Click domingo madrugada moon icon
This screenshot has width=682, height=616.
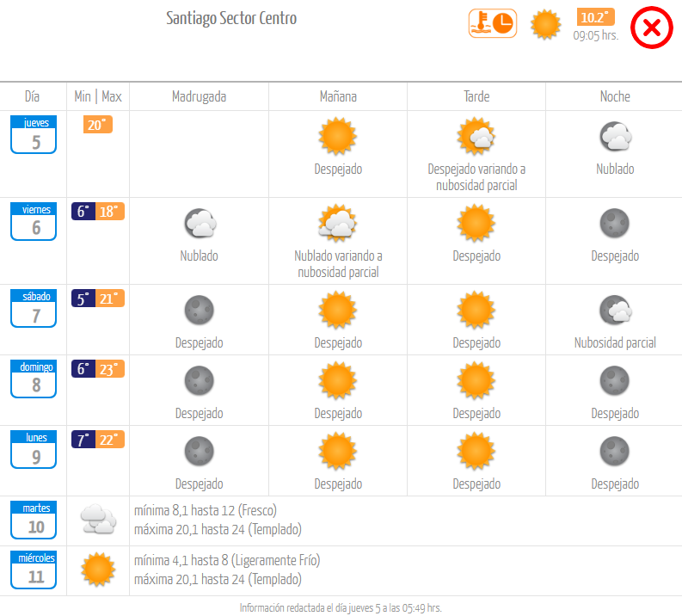(x=200, y=380)
